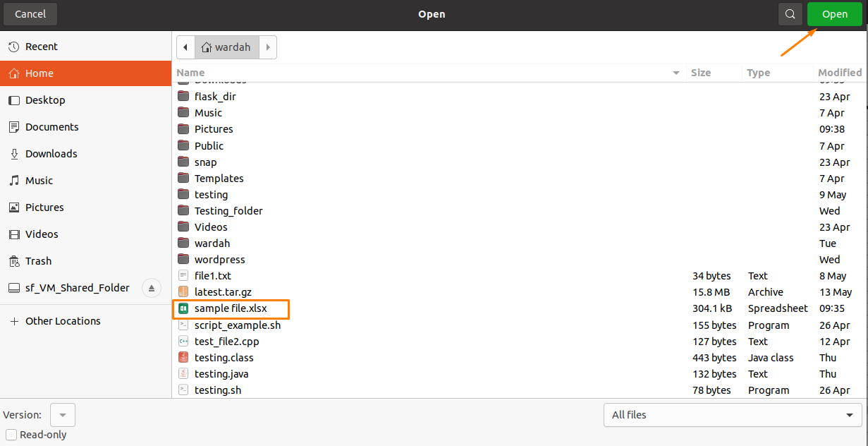Screen dimensions: 868x446
Task: Click the Java class type cell
Action: pos(771,358)
